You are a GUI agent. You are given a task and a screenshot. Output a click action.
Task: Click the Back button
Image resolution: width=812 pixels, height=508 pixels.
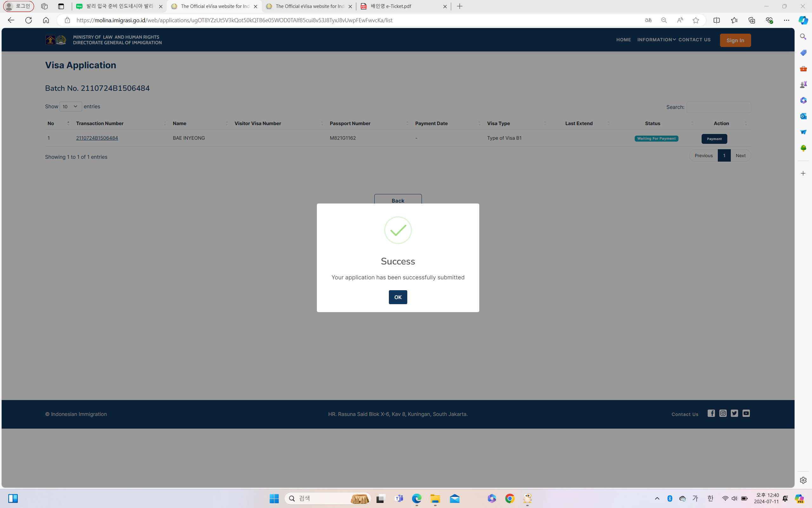[x=398, y=199]
